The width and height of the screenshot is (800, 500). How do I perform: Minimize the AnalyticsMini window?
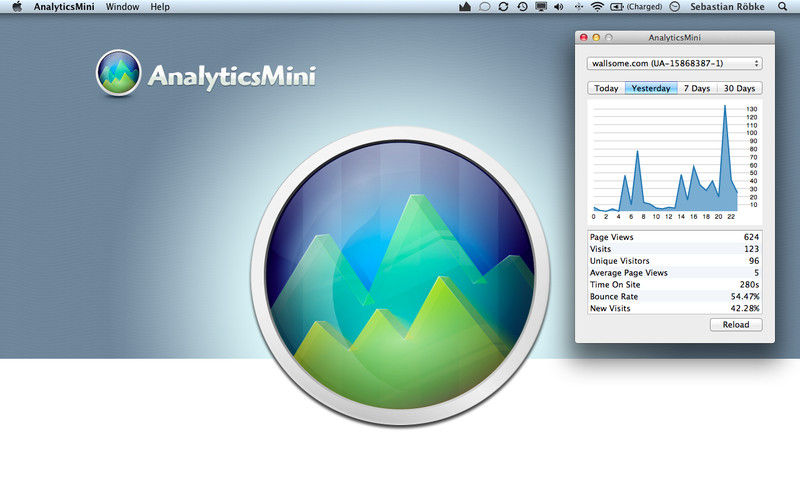click(596, 37)
